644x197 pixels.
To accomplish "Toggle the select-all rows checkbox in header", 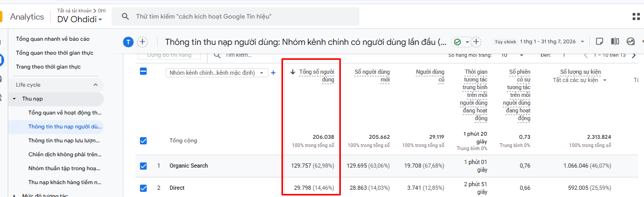I will click(x=144, y=72).
